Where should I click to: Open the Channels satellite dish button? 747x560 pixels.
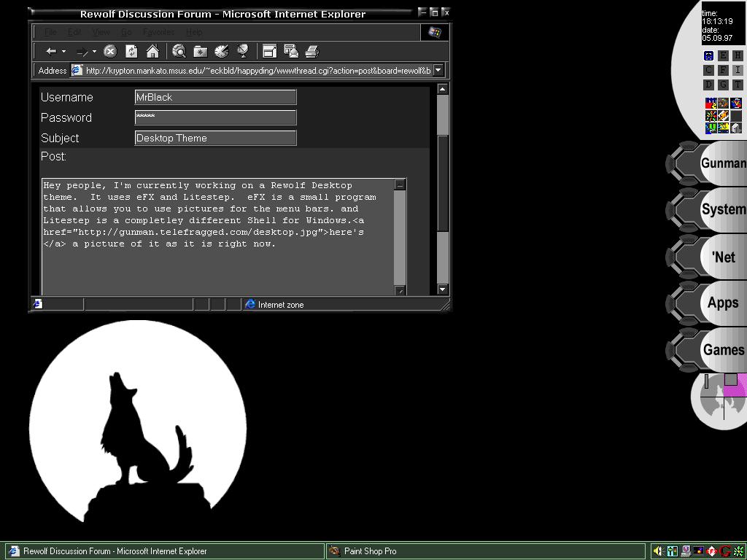tap(243, 52)
